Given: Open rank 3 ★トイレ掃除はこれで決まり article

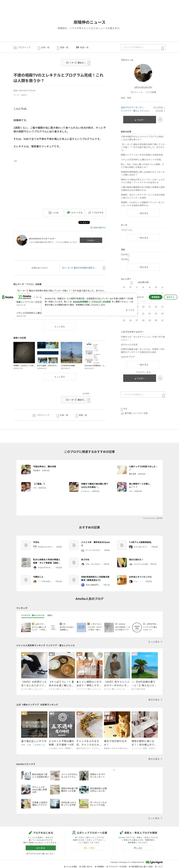Looking at the screenshot, I should coord(89,671).
